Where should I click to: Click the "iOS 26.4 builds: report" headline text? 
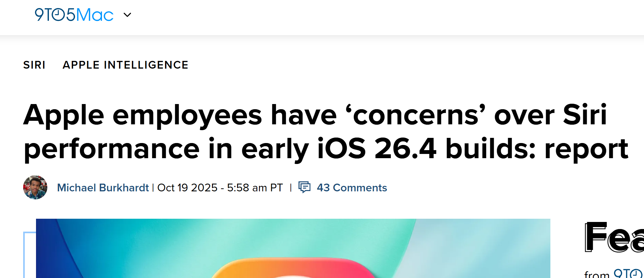click(472, 149)
